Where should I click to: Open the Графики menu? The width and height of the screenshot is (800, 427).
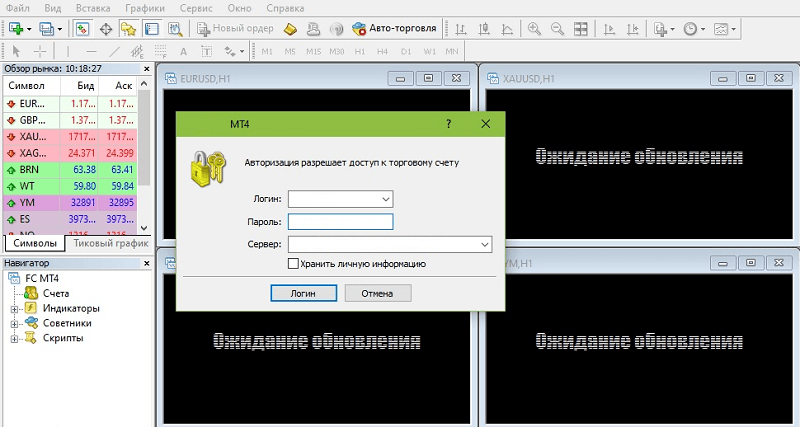(145, 8)
